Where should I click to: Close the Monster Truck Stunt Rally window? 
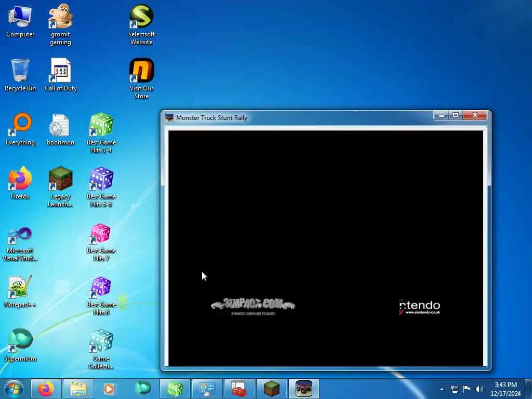475,115
